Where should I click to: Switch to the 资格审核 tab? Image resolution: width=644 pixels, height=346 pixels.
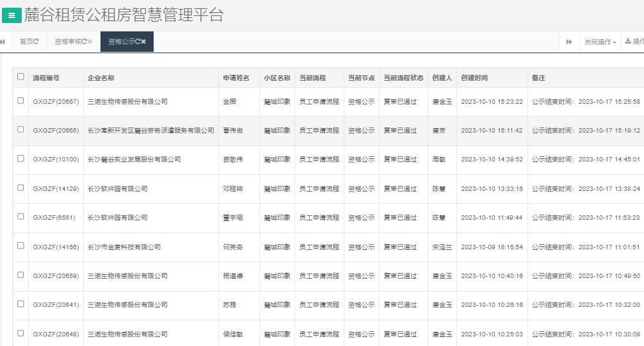tap(68, 42)
